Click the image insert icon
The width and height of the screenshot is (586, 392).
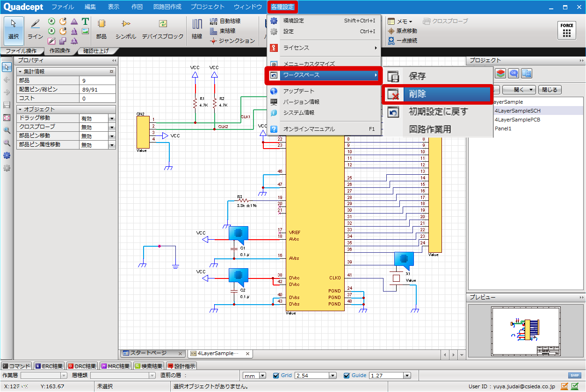(85, 31)
